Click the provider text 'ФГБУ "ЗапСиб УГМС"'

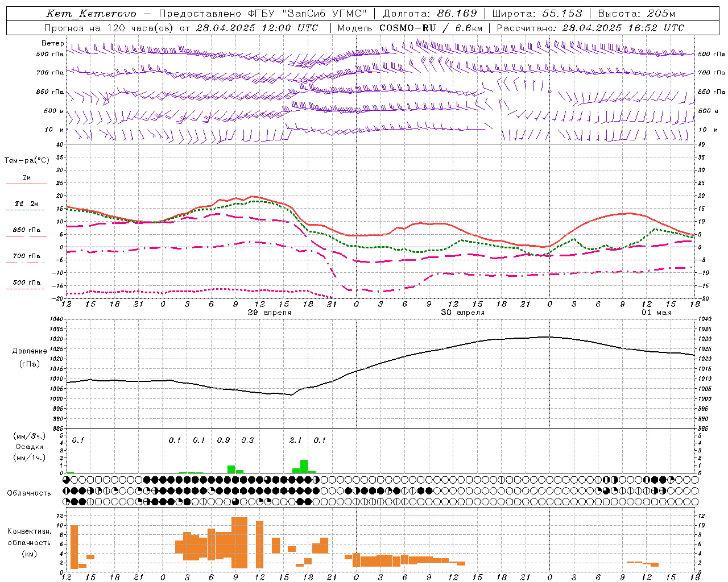point(308,14)
